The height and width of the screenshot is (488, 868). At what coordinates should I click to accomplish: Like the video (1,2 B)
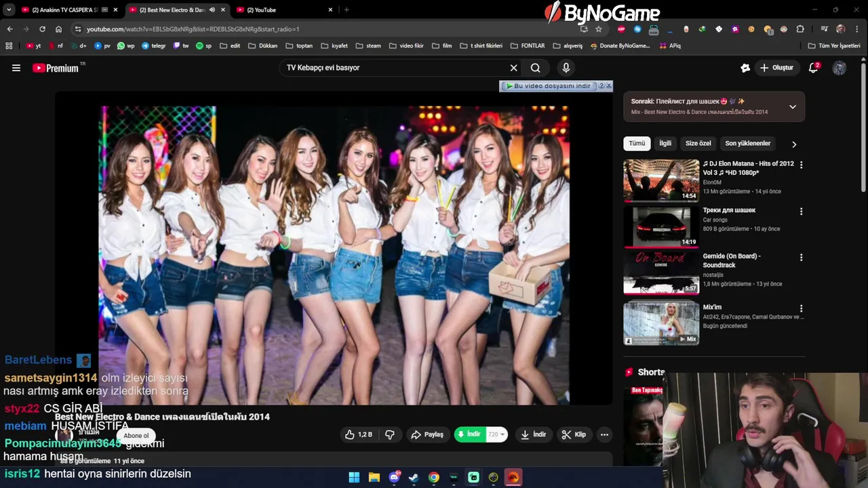pyautogui.click(x=359, y=434)
